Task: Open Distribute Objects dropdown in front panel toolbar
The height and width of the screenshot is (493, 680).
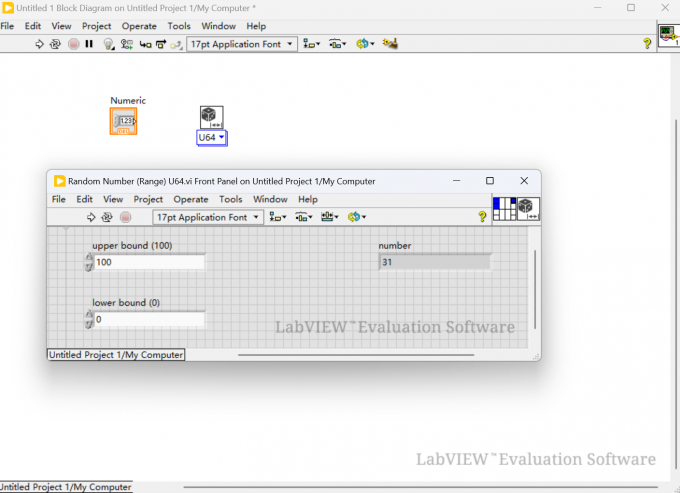Action: [x=304, y=217]
